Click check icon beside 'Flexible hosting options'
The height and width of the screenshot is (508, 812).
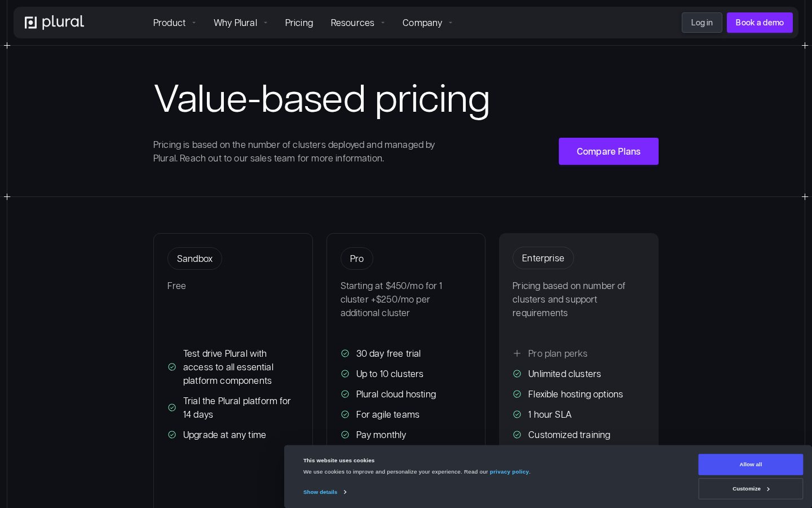point(517,394)
